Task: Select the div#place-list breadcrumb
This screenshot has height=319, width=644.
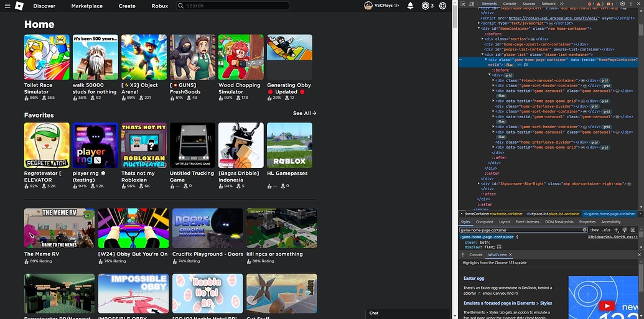Action: (x=553, y=214)
